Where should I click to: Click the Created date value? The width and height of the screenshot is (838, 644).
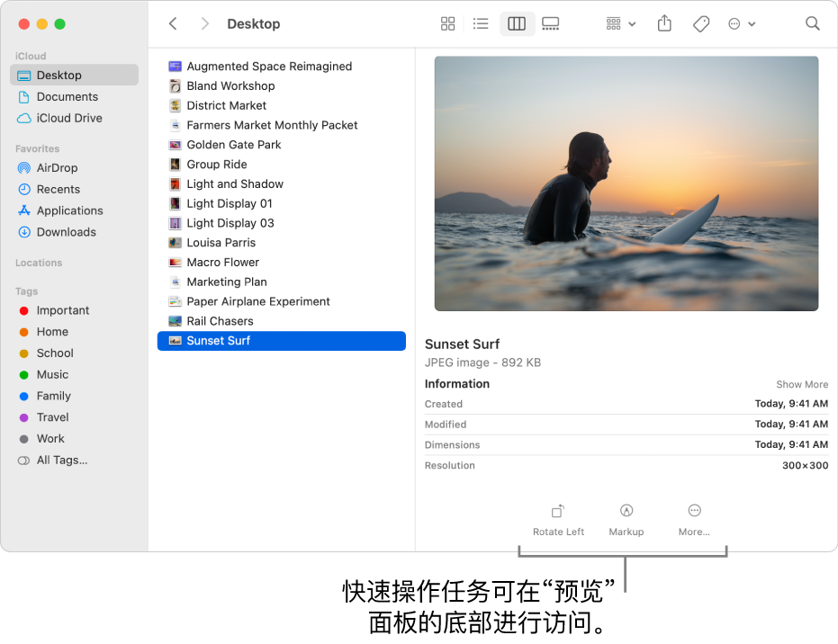pyautogui.click(x=791, y=404)
